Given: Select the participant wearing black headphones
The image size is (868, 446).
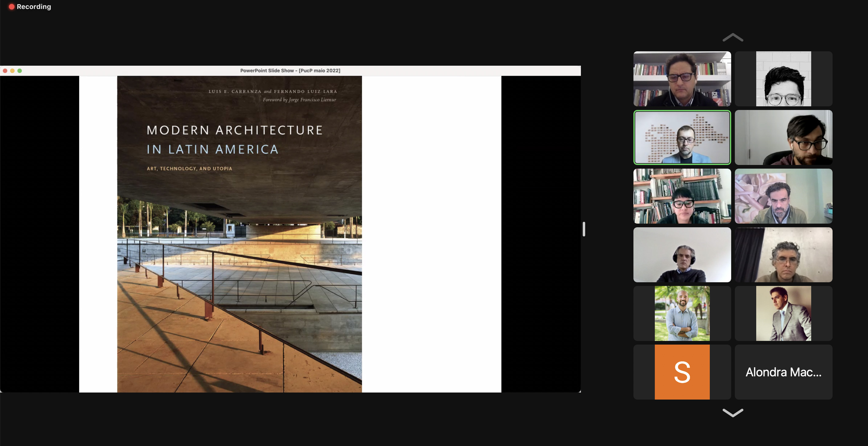Looking at the screenshot, I should [682, 254].
